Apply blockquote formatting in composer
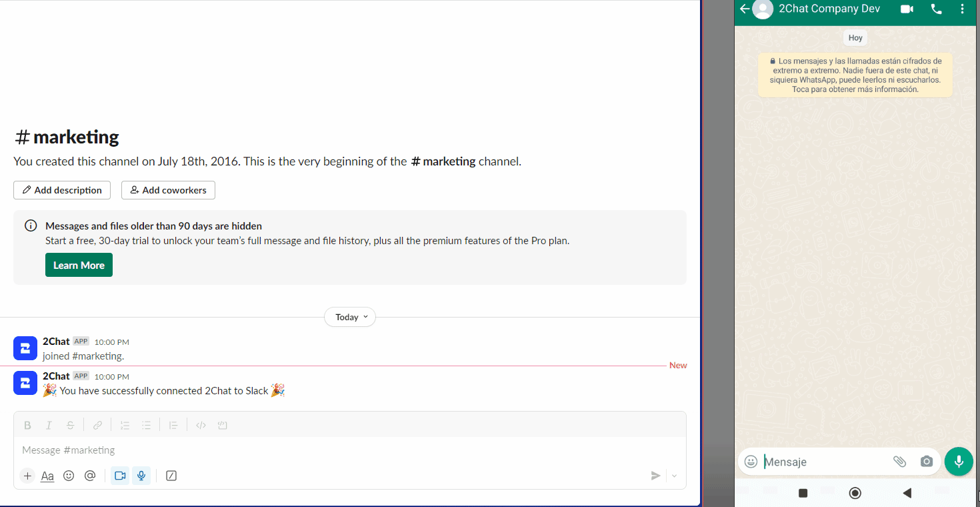 pyautogui.click(x=173, y=425)
